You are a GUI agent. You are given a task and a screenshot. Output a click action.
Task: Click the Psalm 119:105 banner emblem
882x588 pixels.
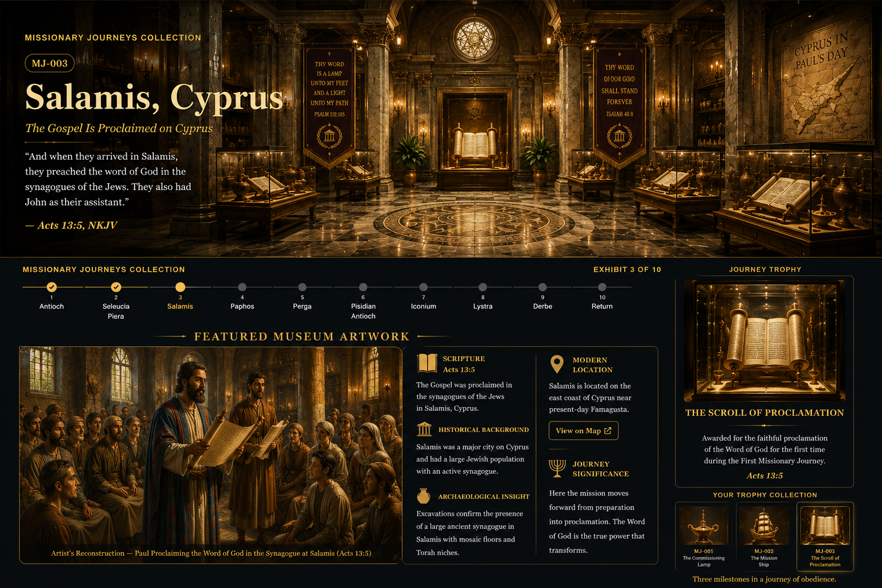coord(330,136)
